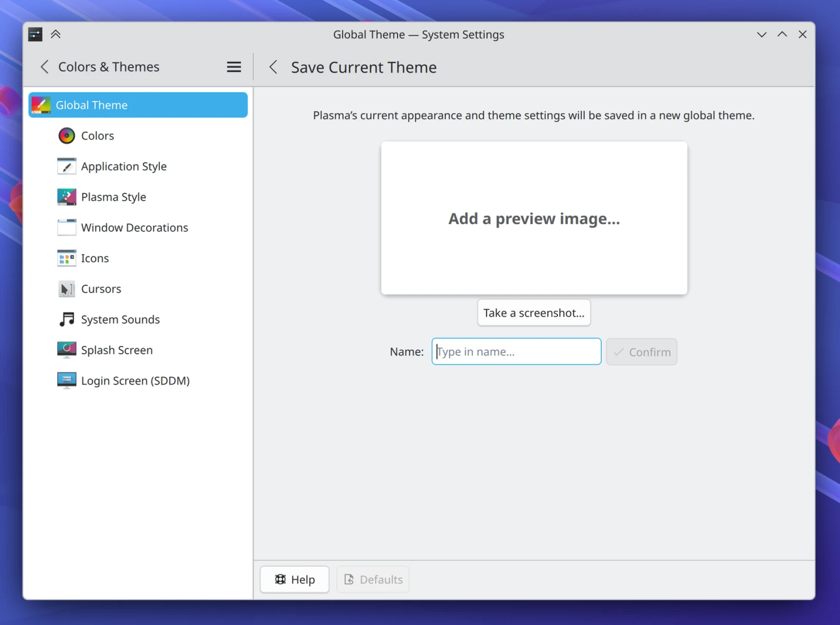Open Application Style settings
The height and width of the screenshot is (625, 840).
123,166
